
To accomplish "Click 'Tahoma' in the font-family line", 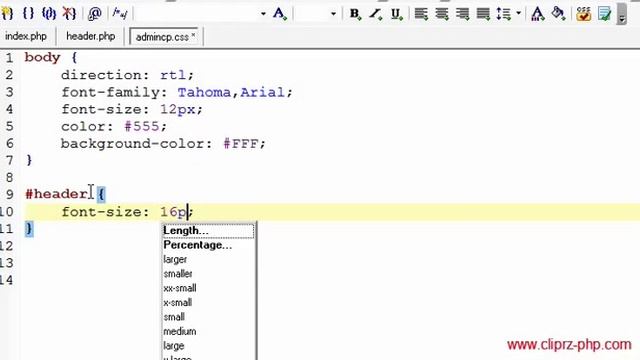I will click(204, 92).
